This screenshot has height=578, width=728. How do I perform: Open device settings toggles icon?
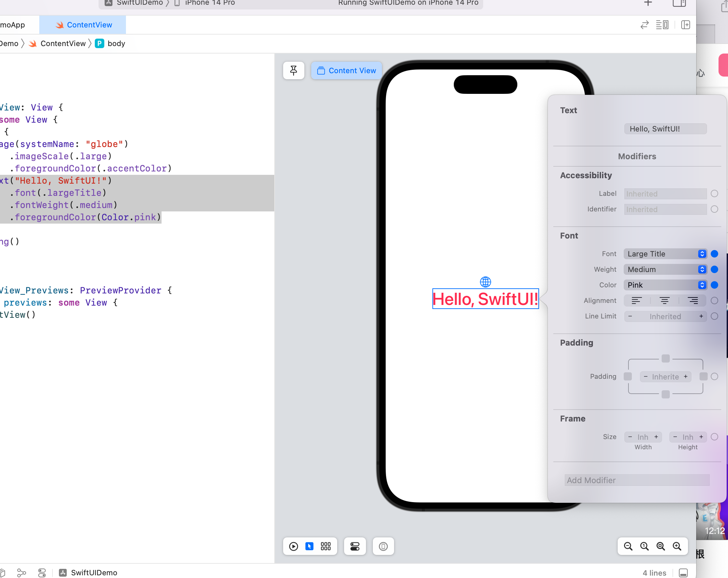pos(355,546)
